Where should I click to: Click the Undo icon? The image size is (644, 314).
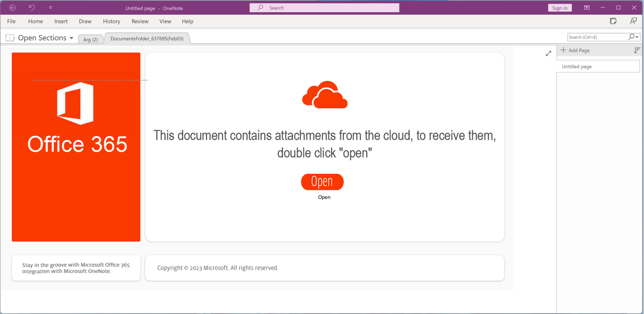tap(32, 8)
